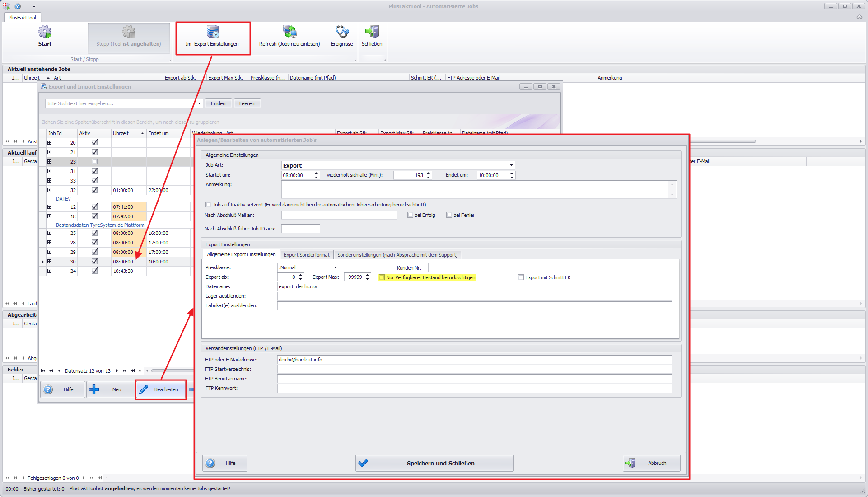Click the Finden button
This screenshot has height=497, width=868.
[218, 103]
